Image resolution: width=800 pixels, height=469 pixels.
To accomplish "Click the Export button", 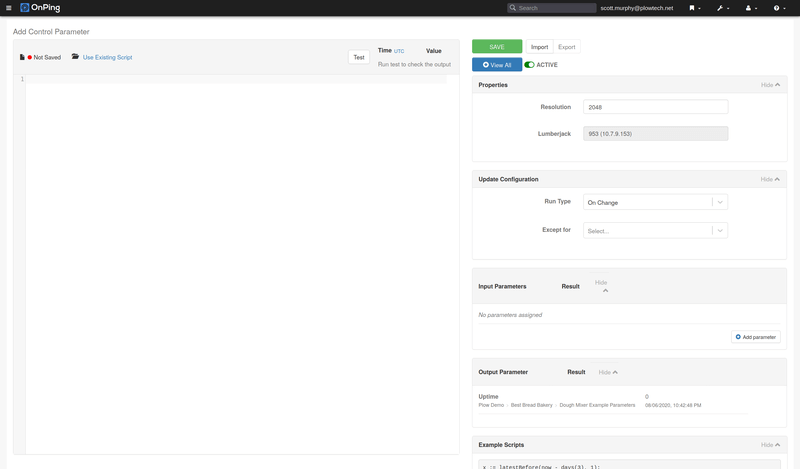I will pyautogui.click(x=566, y=47).
